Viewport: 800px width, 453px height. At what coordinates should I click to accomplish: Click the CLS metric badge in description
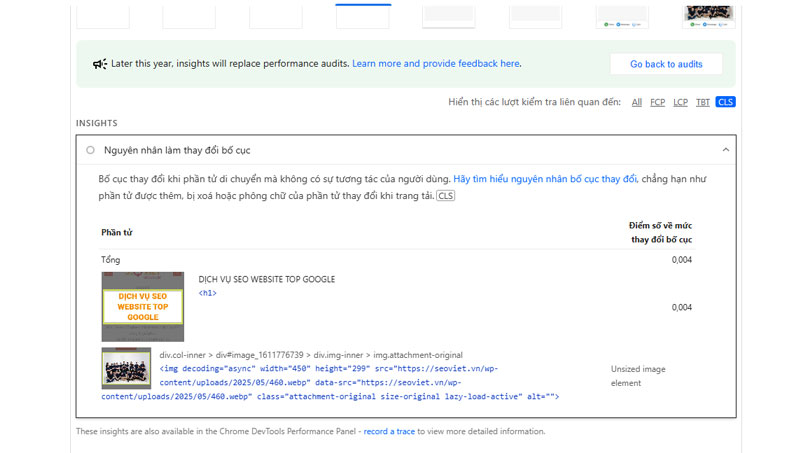[445, 196]
